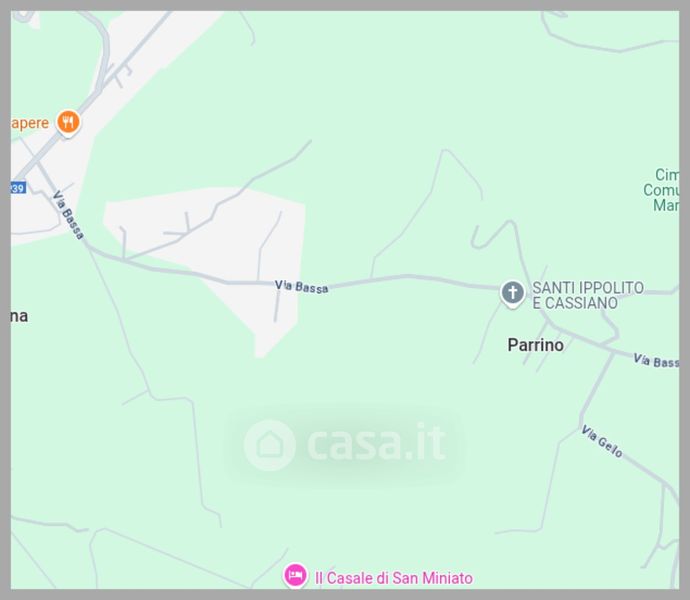The height and width of the screenshot is (600, 690).
Task: Click the central horizontal Via Bassa label
Action: (301, 287)
